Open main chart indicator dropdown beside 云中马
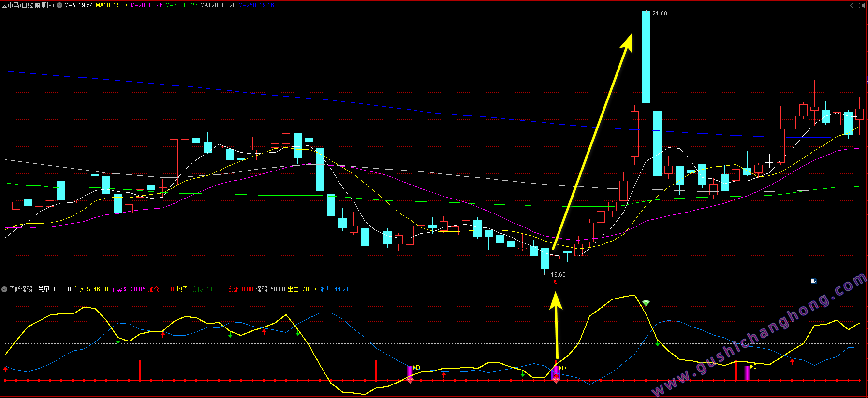This screenshot has height=398, width=868. pyautogui.click(x=59, y=5)
